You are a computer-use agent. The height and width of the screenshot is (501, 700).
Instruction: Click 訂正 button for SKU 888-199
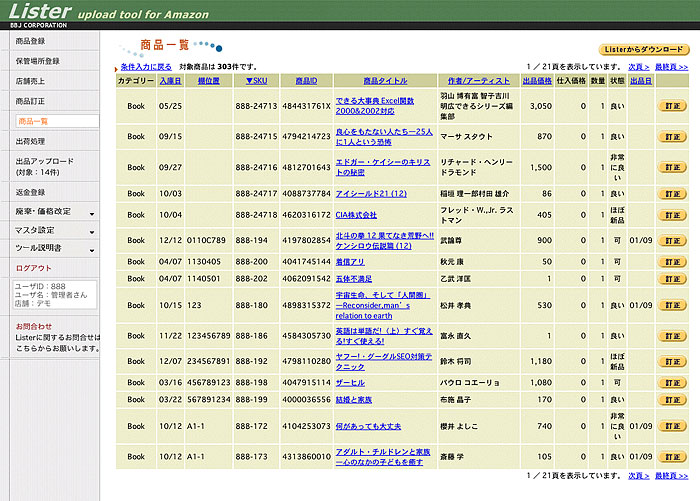coord(672,400)
